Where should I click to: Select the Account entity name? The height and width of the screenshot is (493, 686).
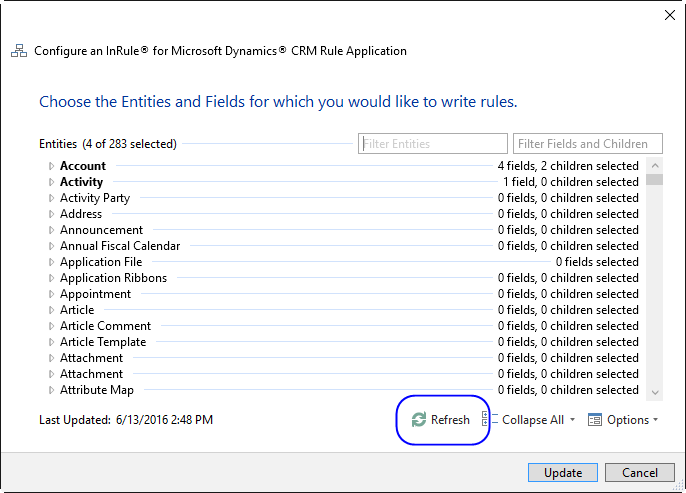pyautogui.click(x=83, y=166)
